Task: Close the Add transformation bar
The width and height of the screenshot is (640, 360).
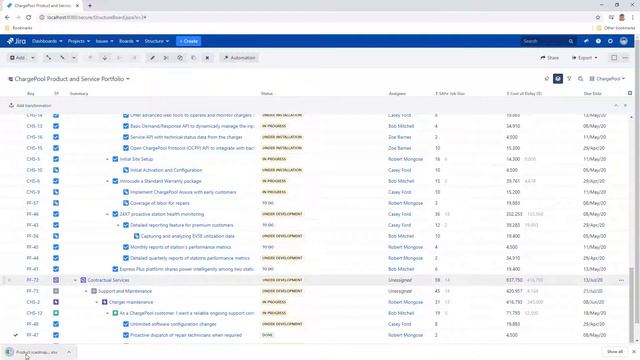Action: click(625, 106)
